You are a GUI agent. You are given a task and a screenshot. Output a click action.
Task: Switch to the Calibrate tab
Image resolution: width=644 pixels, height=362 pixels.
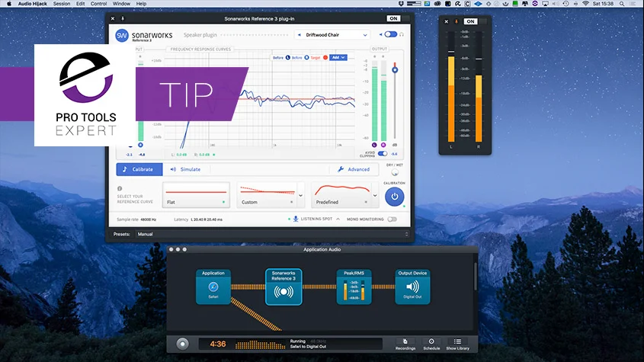pyautogui.click(x=139, y=169)
